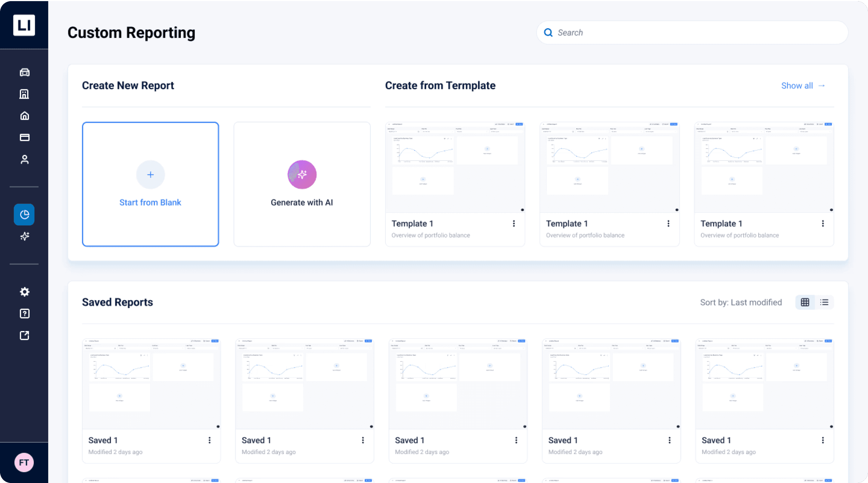
Task: Open three-dot menu on first Saved 1
Action: [x=209, y=440]
